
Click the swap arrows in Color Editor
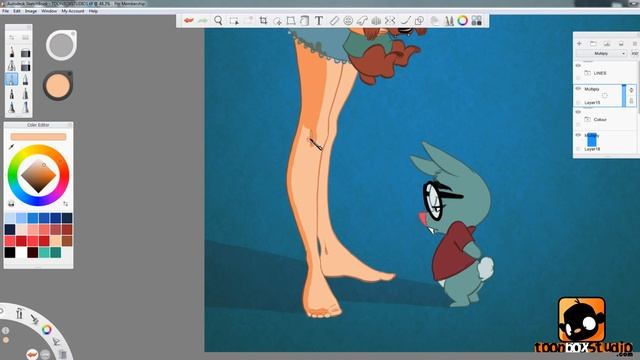[x=66, y=204]
